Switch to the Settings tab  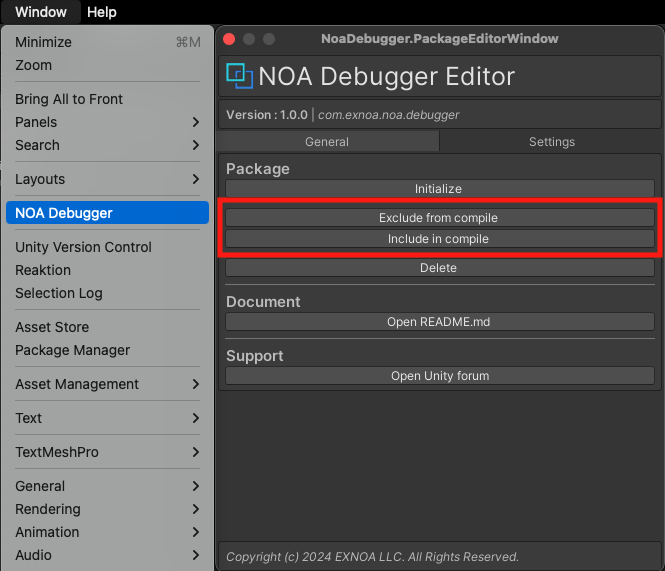pos(552,141)
